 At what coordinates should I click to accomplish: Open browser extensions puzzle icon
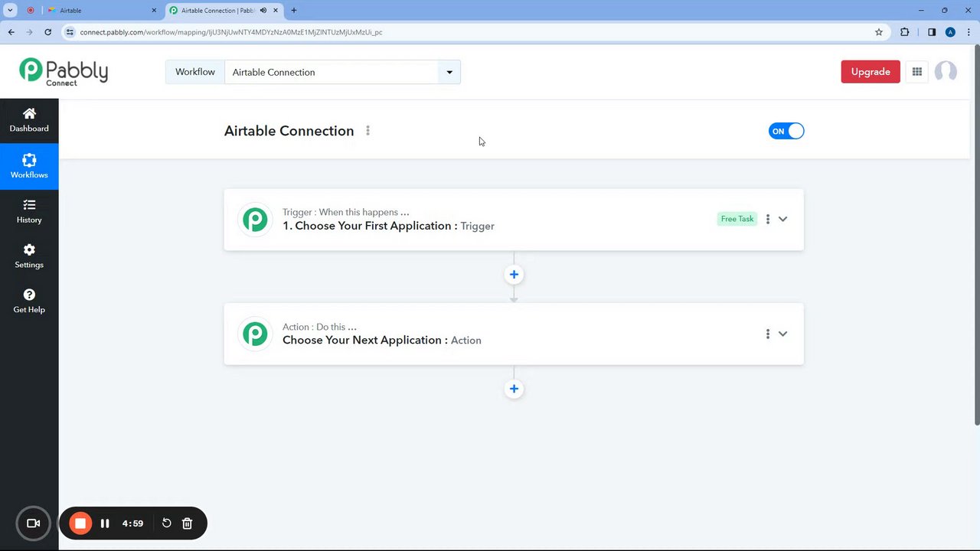tap(905, 32)
